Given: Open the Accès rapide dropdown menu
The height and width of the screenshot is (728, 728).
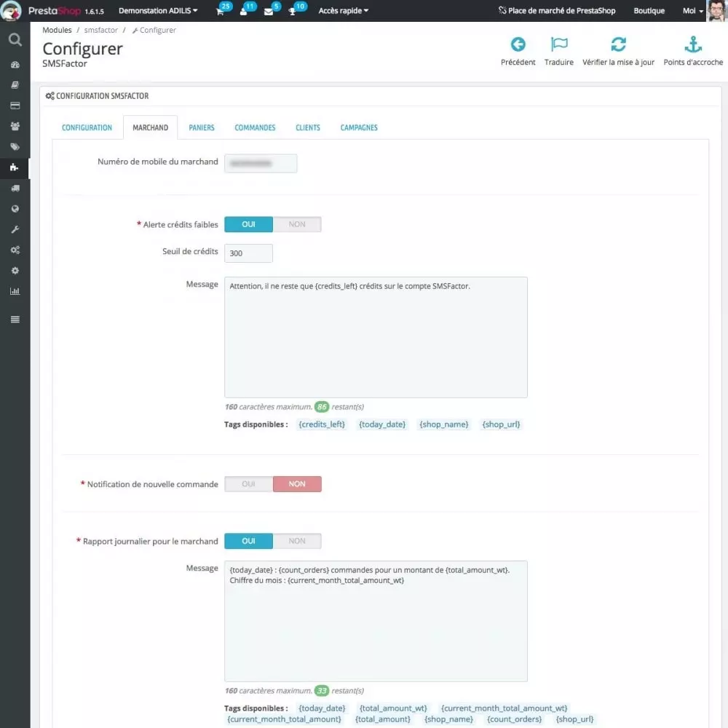Looking at the screenshot, I should tap(343, 11).
